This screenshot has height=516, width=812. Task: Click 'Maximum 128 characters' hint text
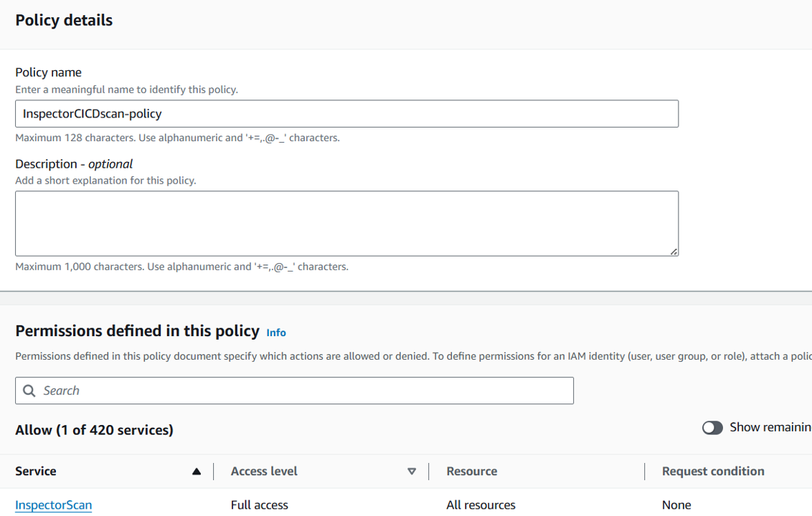178,138
